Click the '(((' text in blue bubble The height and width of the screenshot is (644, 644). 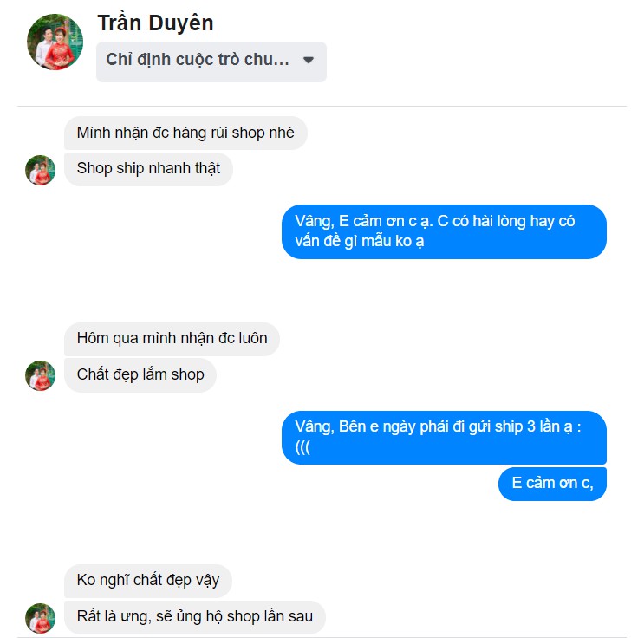(x=302, y=447)
